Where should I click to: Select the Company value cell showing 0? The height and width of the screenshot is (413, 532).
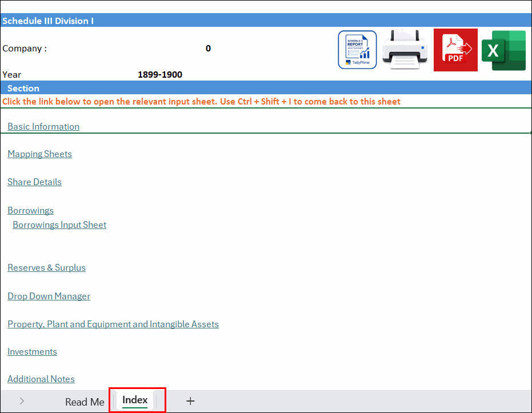(x=208, y=49)
